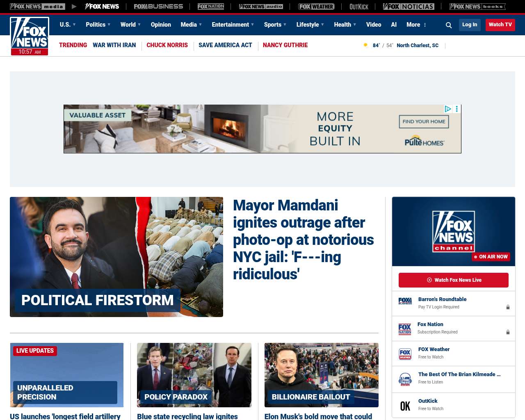Open trending topic Save America Act
Image resolution: width=525 pixels, height=420 pixels.
[x=225, y=45]
